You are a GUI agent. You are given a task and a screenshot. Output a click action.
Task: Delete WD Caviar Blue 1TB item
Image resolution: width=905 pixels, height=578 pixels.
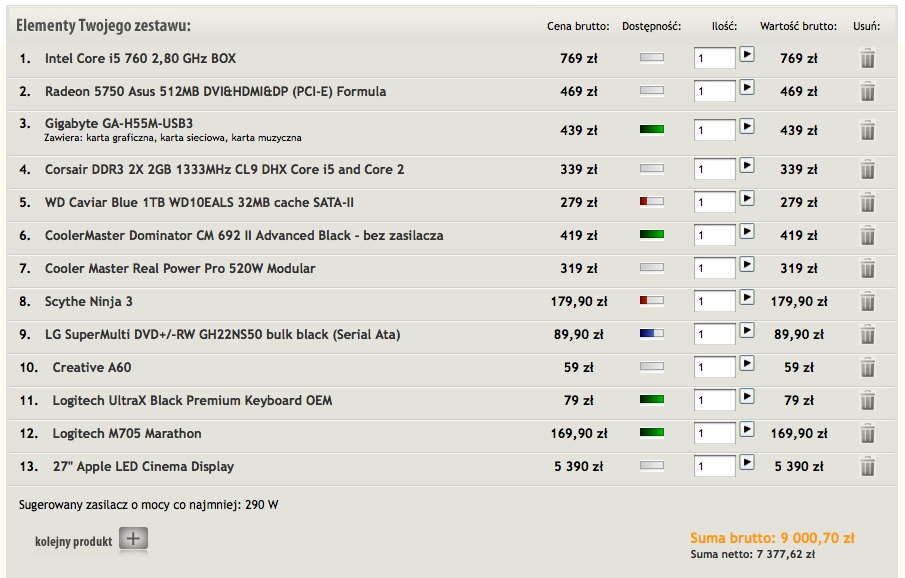(867, 202)
